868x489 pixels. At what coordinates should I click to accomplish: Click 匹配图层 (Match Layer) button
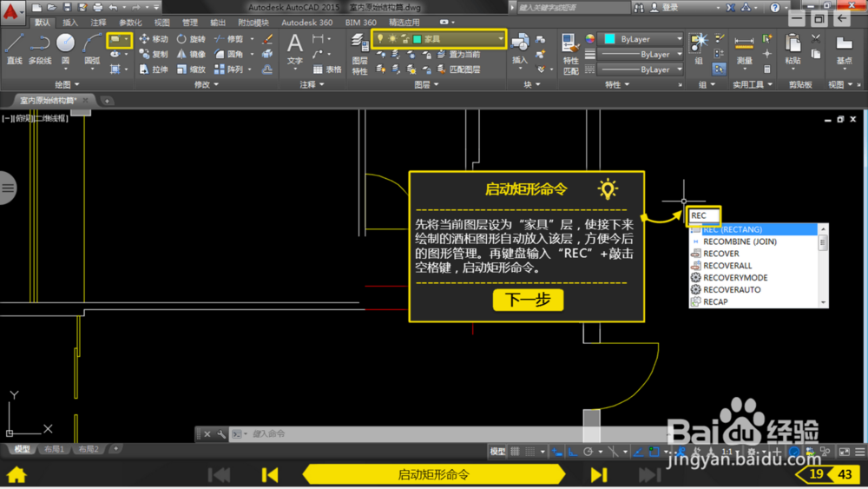point(460,69)
